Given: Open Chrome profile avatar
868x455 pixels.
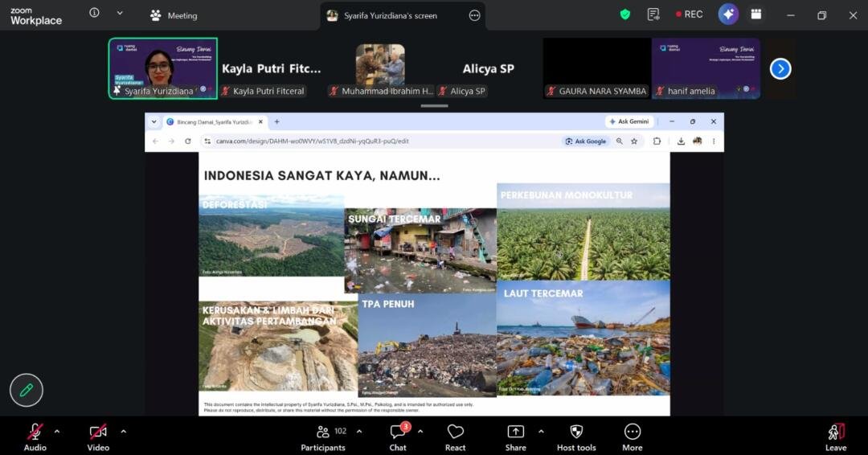Looking at the screenshot, I should [698, 141].
